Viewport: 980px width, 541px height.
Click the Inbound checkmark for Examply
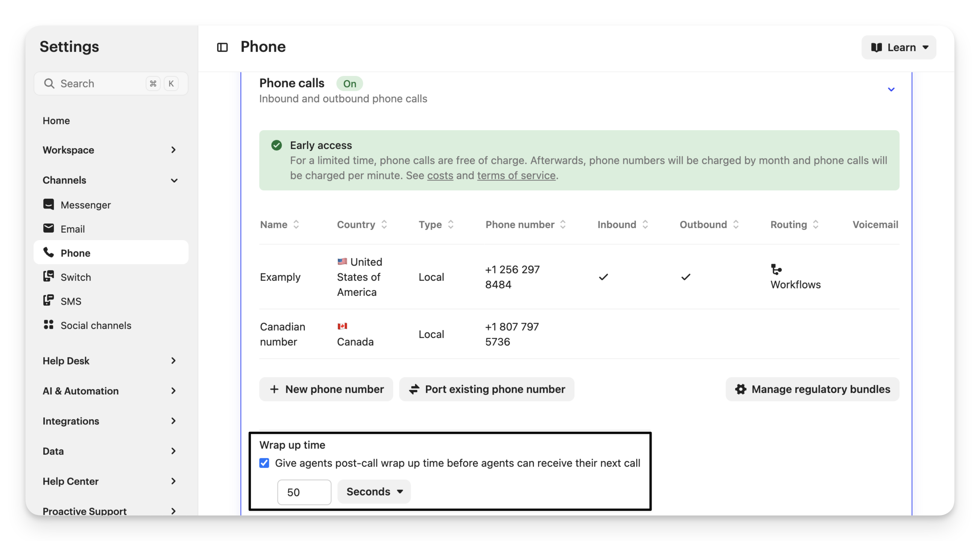[x=603, y=277]
